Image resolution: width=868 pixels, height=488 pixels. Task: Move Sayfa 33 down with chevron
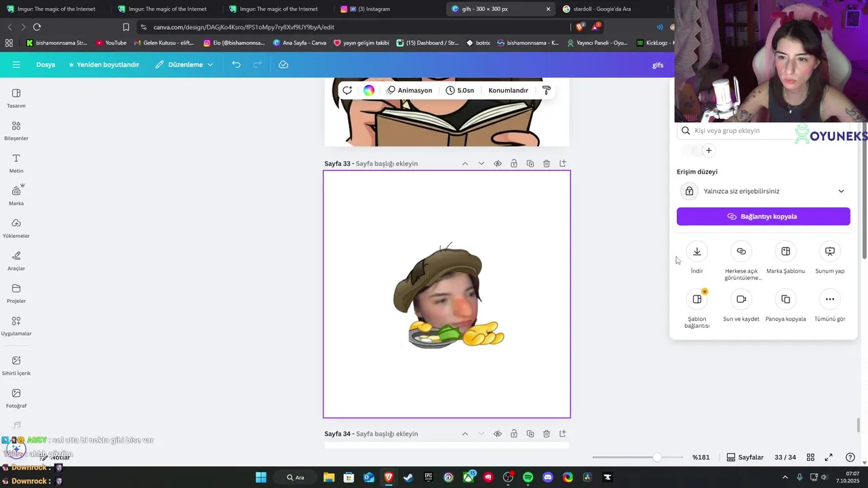click(481, 163)
